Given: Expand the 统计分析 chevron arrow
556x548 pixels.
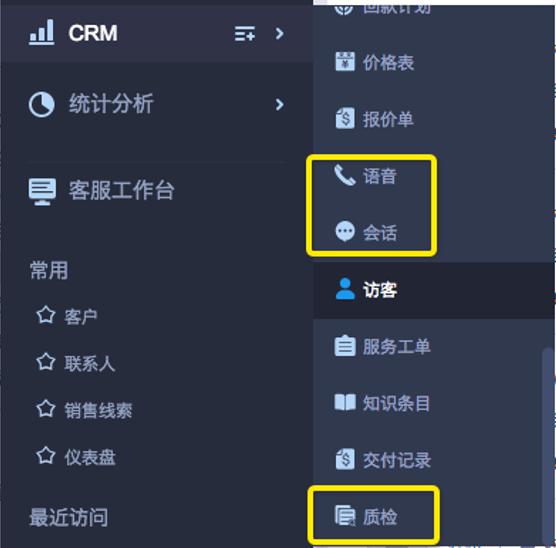Looking at the screenshot, I should pos(279,104).
